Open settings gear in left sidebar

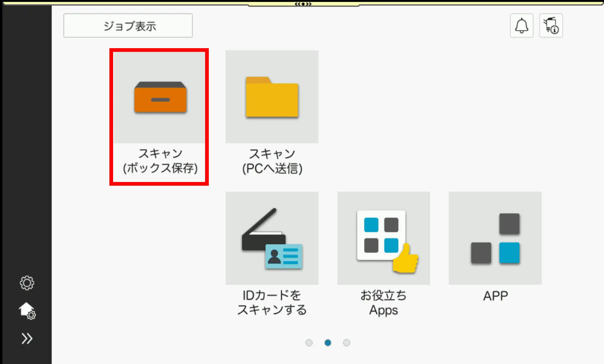[27, 283]
